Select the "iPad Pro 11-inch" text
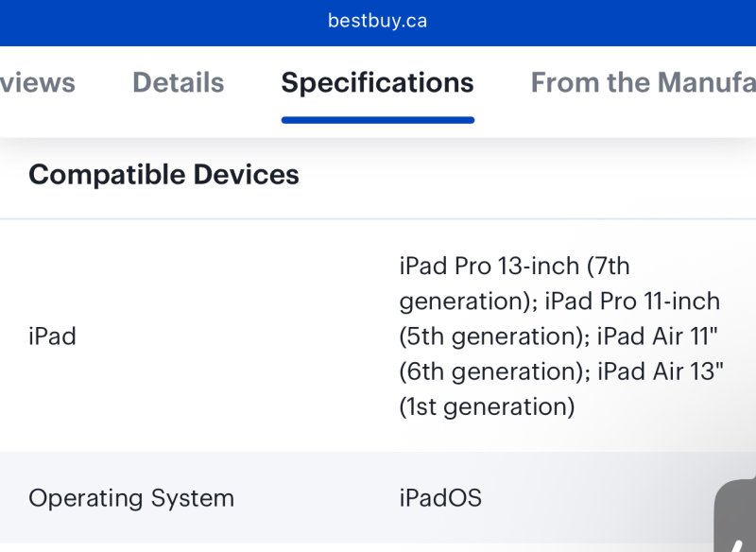The height and width of the screenshot is (552, 756). tap(632, 302)
